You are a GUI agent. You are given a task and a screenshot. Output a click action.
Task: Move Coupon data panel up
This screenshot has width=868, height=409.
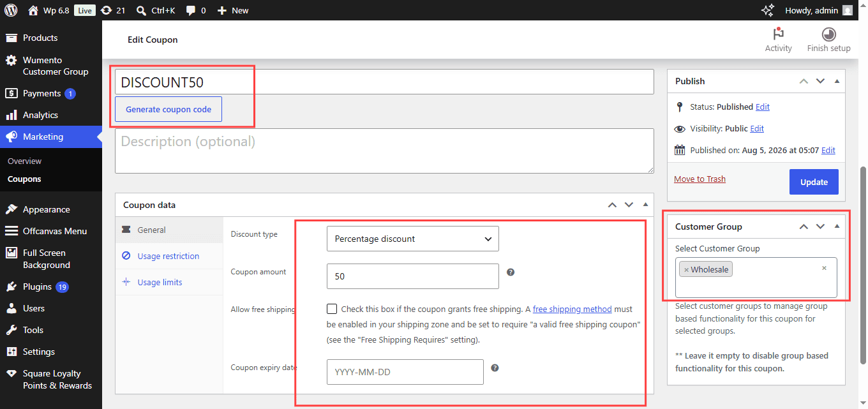click(612, 205)
